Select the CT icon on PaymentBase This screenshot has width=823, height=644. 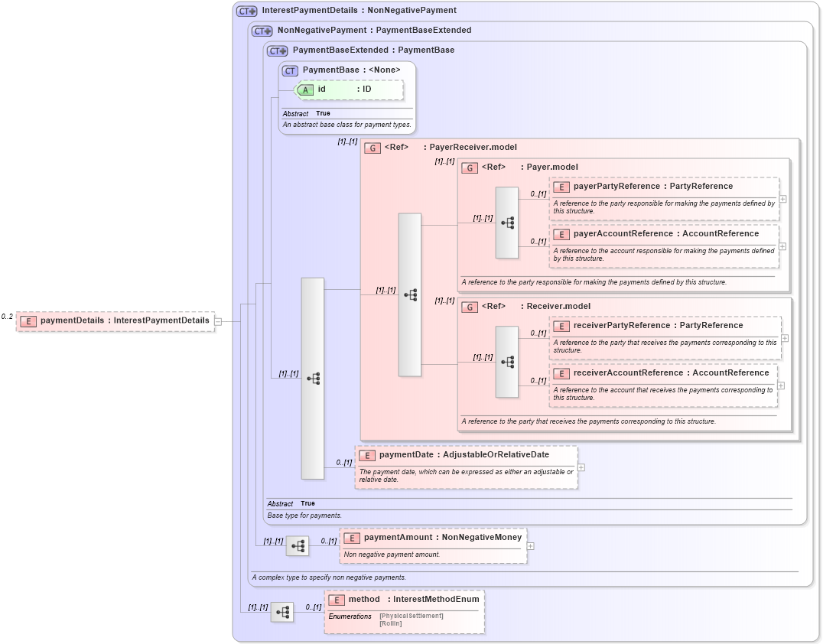289,70
